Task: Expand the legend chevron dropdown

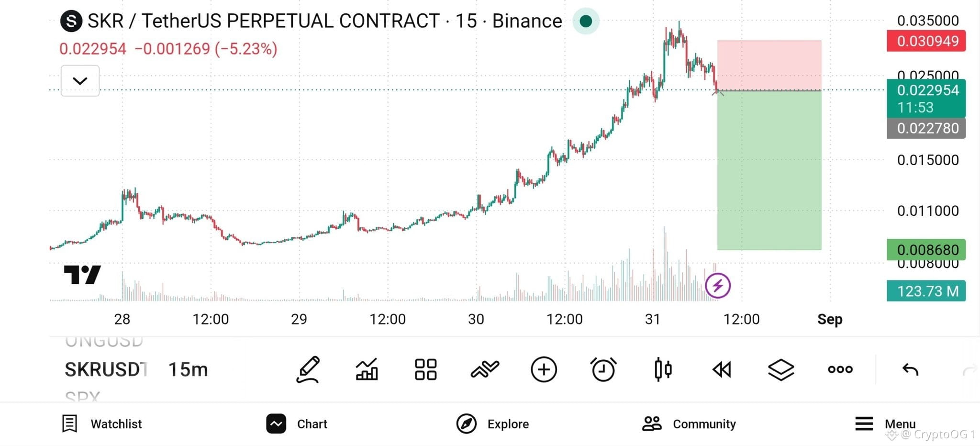Action: [x=80, y=81]
